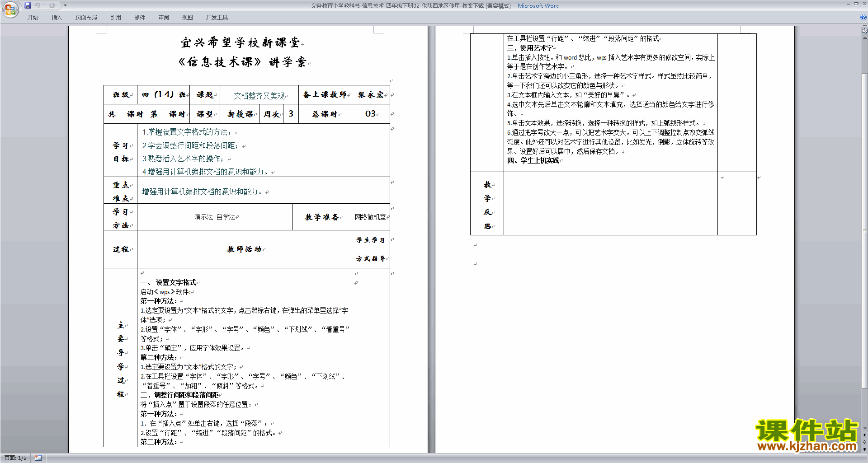The width and height of the screenshot is (868, 463).
Task: Click the Next Page double-arrow button
Action: [x=865, y=449]
